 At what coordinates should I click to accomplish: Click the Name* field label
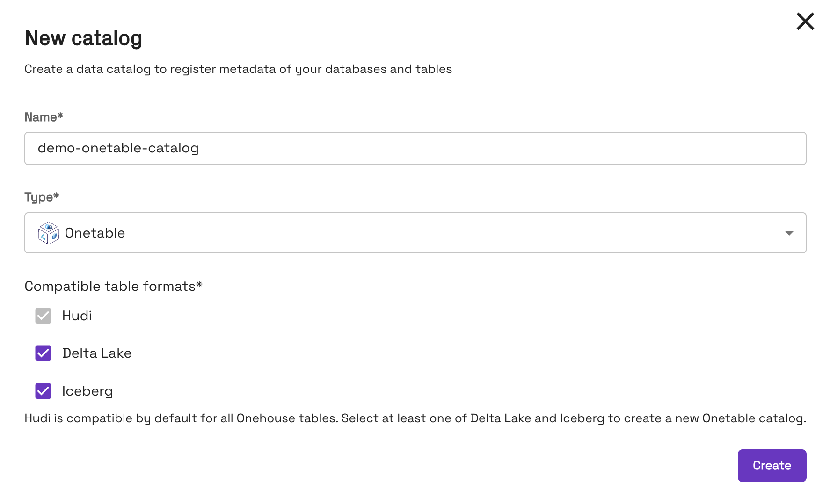click(44, 117)
